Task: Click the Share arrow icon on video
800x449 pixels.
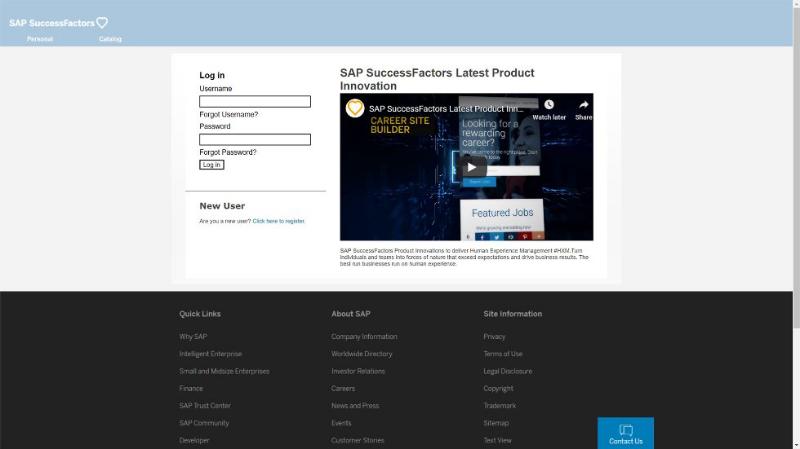Action: pos(584,105)
